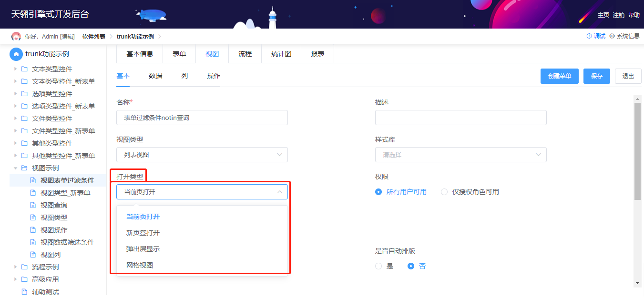644x297 pixels.
Task: Select 当前页打开 option in list
Action: (202, 217)
